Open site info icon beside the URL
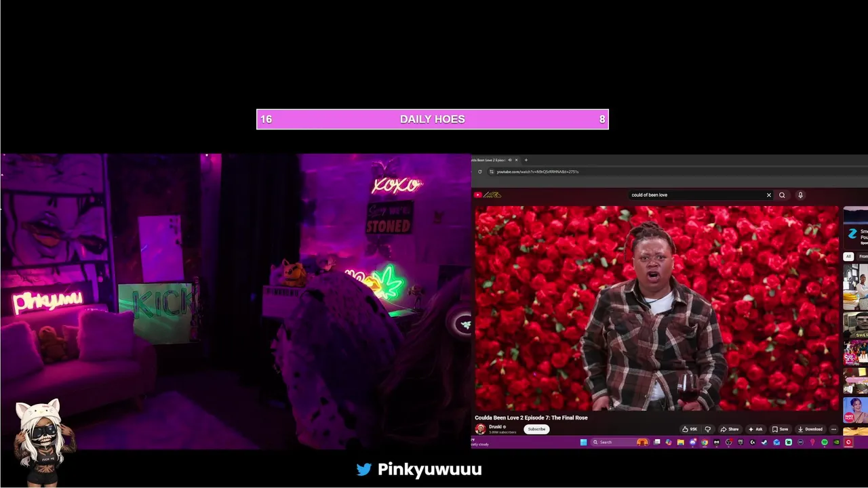Viewport: 868px width, 488px height. coord(491,171)
